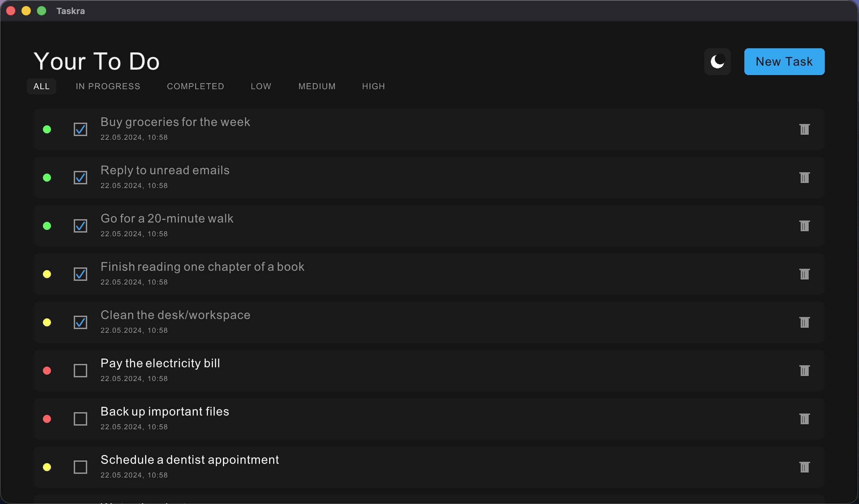The image size is (859, 504).
Task: Show only COMPLETED tasks
Action: tap(195, 86)
